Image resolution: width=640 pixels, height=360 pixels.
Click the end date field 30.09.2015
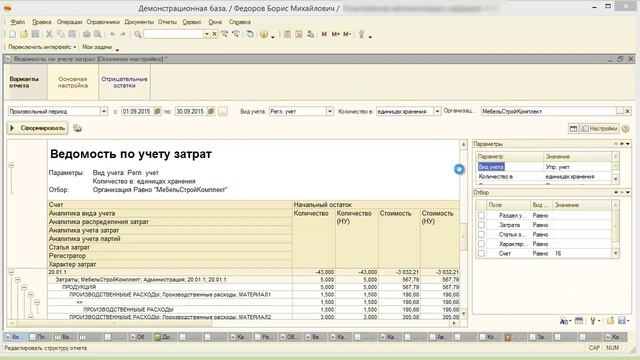[x=190, y=111]
